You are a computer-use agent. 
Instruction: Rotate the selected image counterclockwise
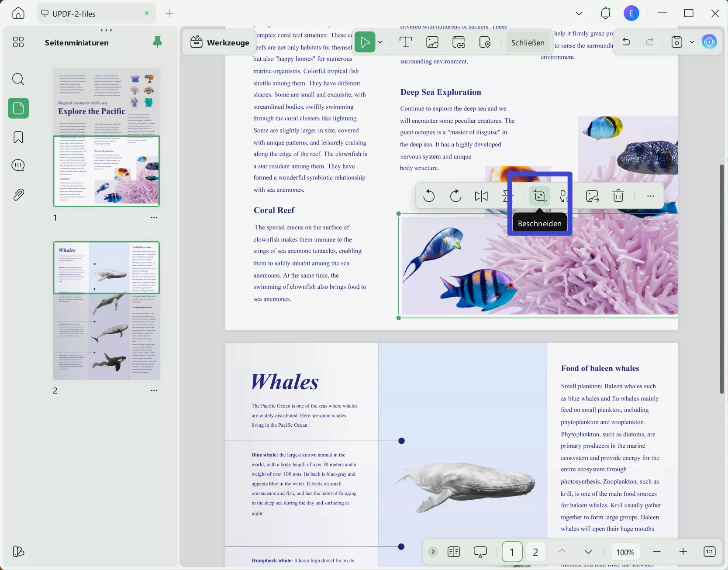[x=429, y=196]
